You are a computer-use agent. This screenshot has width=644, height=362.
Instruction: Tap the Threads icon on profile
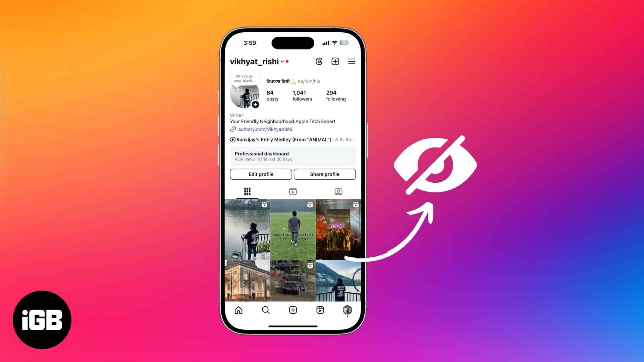click(x=319, y=61)
